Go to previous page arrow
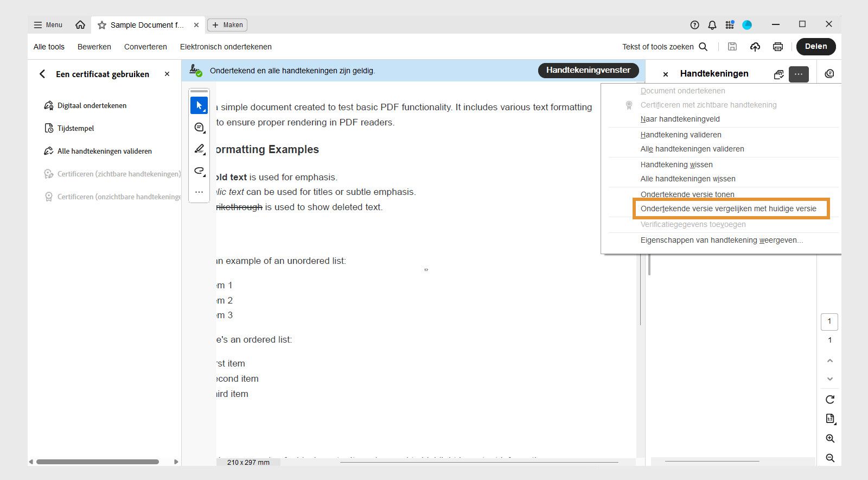Image resolution: width=868 pixels, height=480 pixels. (x=829, y=361)
